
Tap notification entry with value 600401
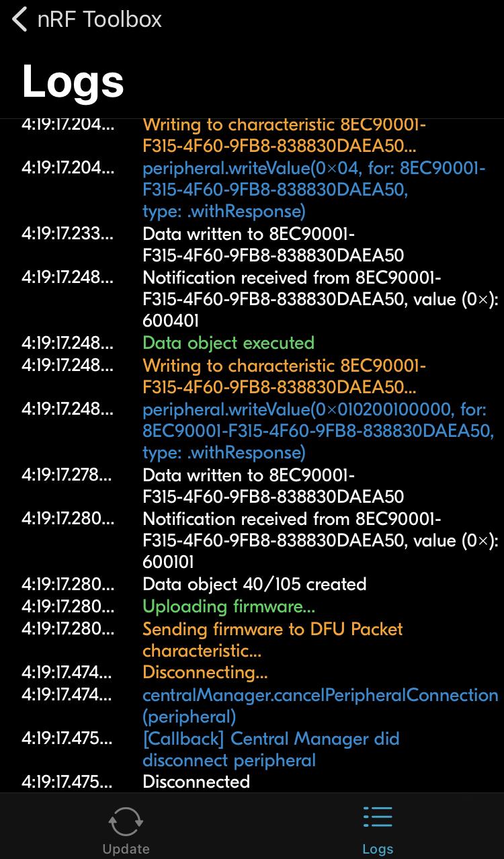pyautogui.click(x=321, y=299)
